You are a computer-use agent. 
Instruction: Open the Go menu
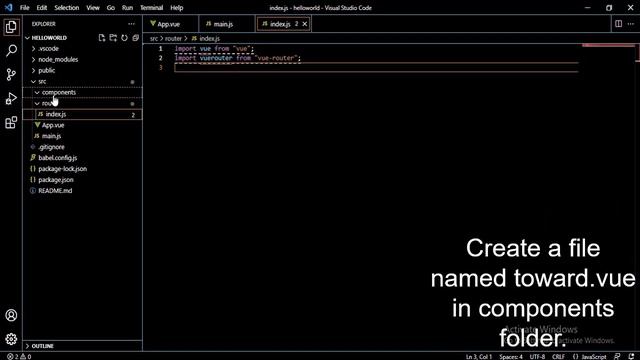tap(111, 7)
